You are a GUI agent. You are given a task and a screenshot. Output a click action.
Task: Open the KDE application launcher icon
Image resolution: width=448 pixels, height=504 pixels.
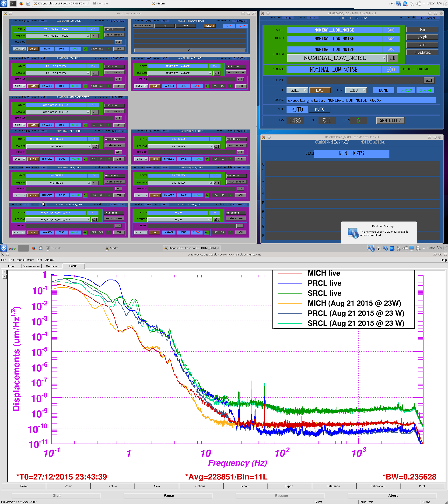pos(4,3)
